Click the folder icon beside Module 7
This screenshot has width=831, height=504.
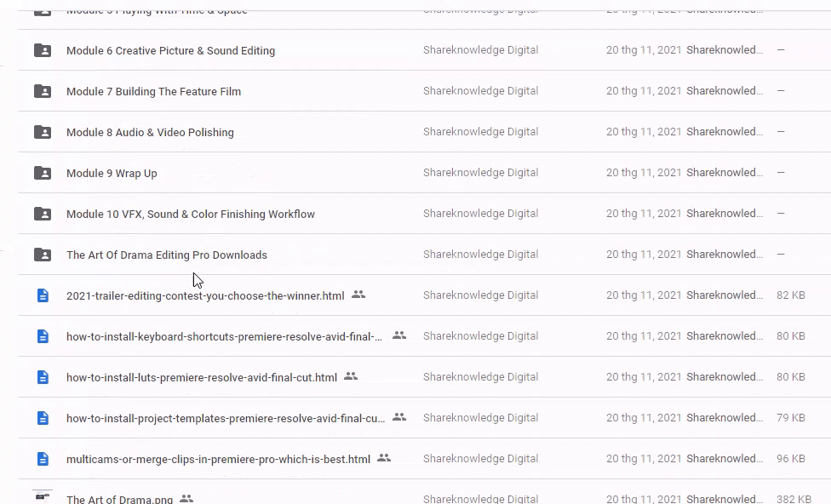(x=42, y=91)
